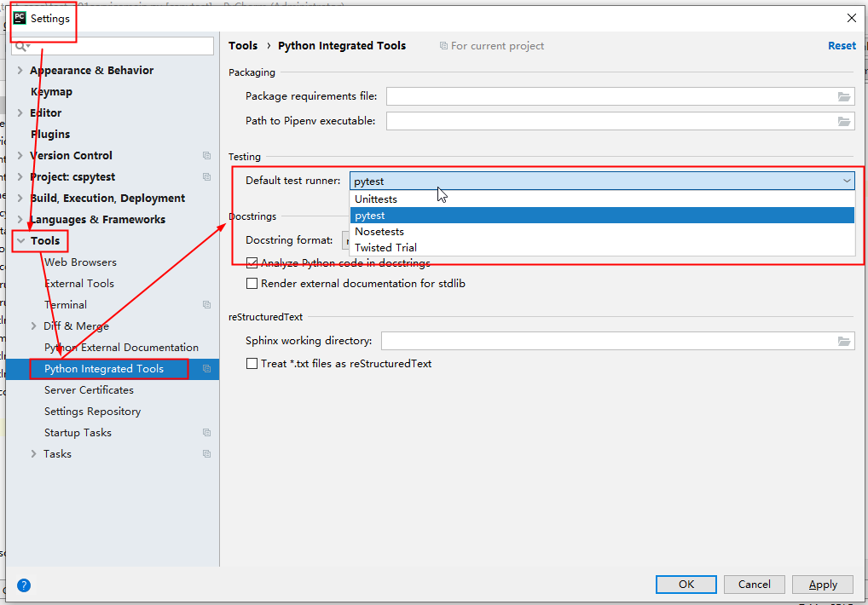Image resolution: width=868 pixels, height=605 pixels.
Task: Open help with the question mark icon
Action: [x=24, y=585]
